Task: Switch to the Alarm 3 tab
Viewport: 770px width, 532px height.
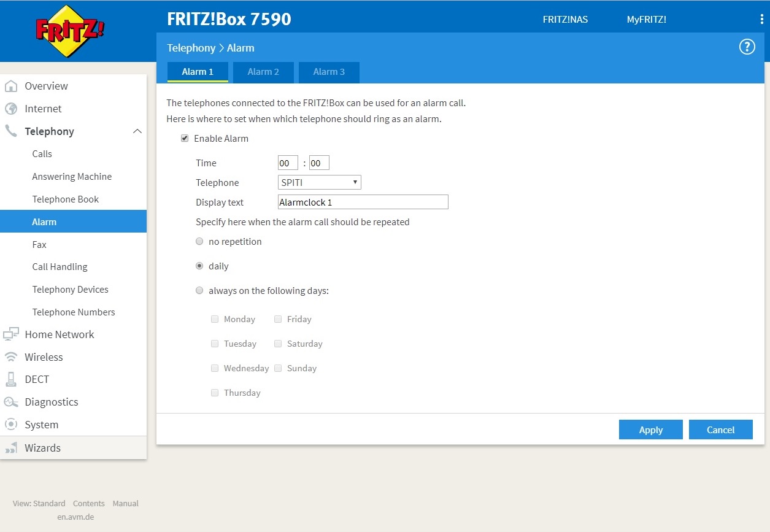Action: click(329, 72)
